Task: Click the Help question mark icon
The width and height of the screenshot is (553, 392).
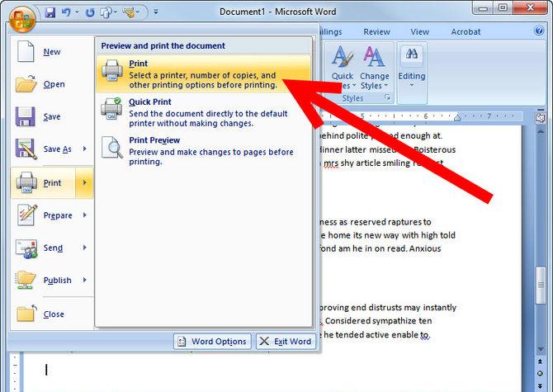Action: coord(539,31)
